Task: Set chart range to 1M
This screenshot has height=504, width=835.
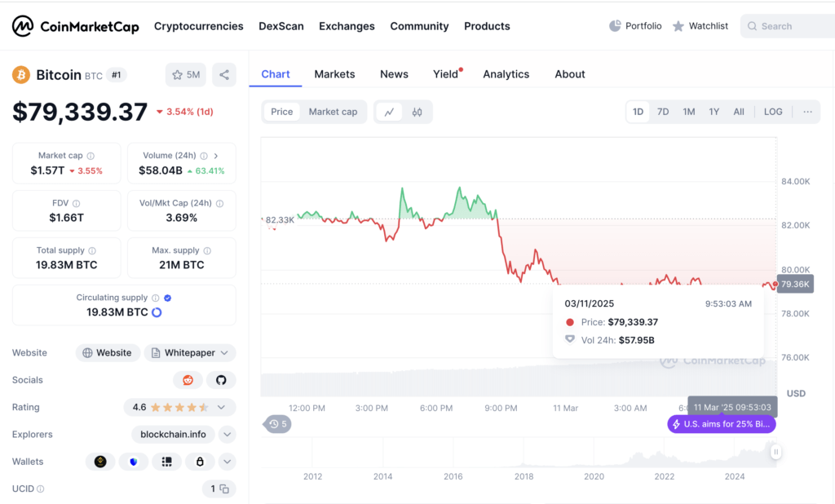Action: [689, 112]
